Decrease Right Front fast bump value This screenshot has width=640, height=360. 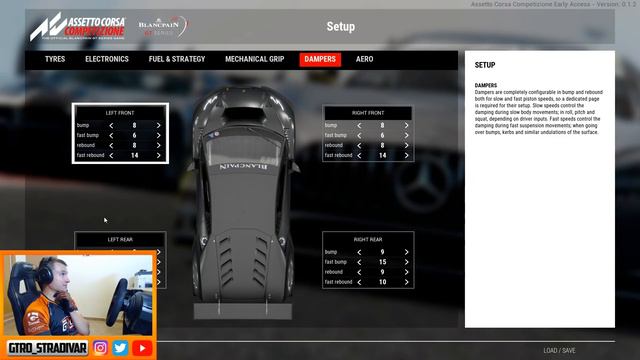(359, 136)
